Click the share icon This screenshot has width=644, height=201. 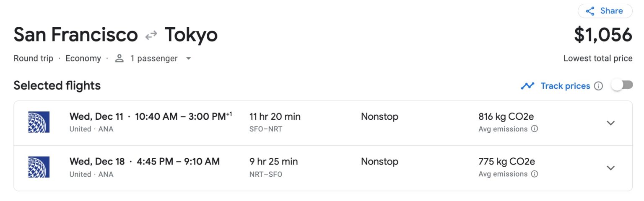pyautogui.click(x=590, y=11)
